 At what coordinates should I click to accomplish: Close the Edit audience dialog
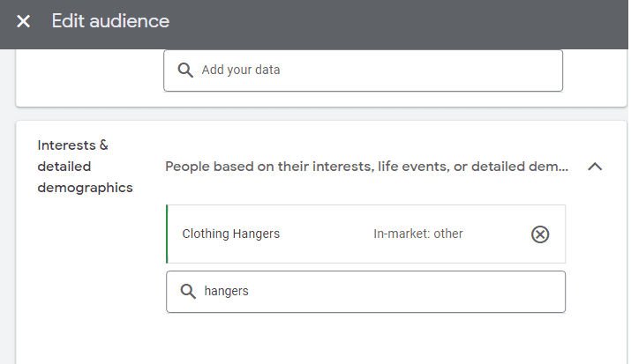coord(24,21)
